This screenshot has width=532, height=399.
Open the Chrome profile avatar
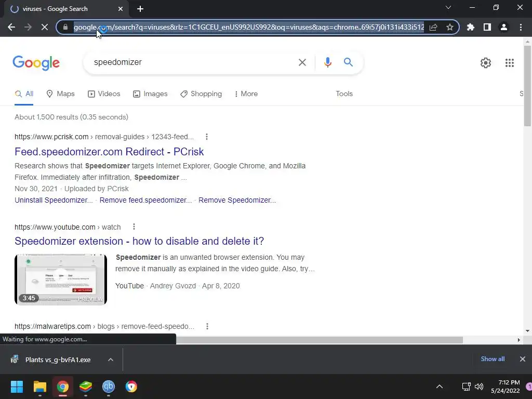pyautogui.click(x=504, y=27)
